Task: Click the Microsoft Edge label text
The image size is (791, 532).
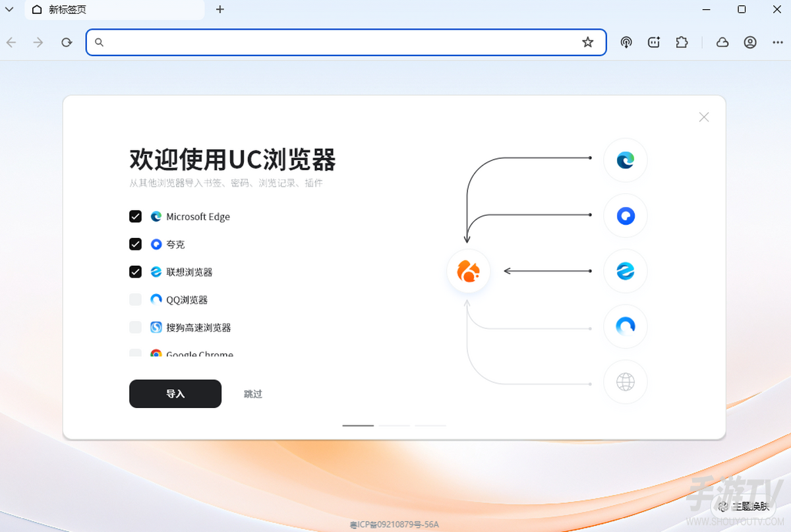Action: (x=198, y=217)
